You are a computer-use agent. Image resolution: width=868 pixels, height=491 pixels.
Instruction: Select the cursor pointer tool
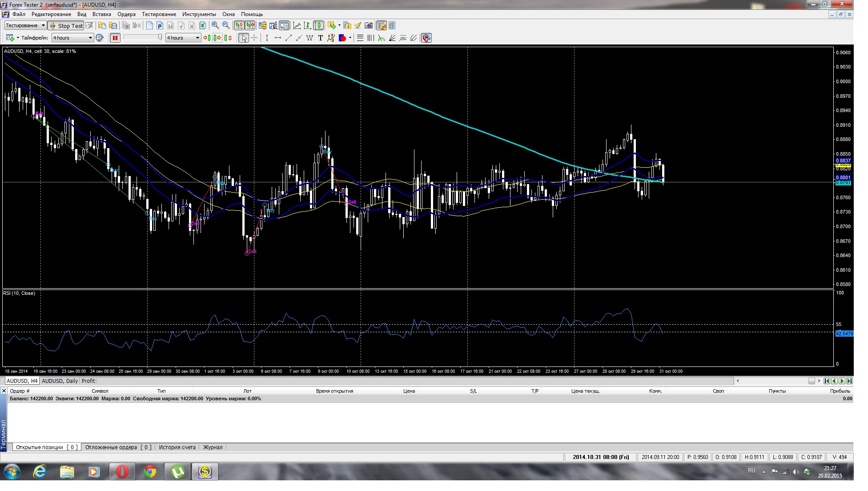[243, 38]
